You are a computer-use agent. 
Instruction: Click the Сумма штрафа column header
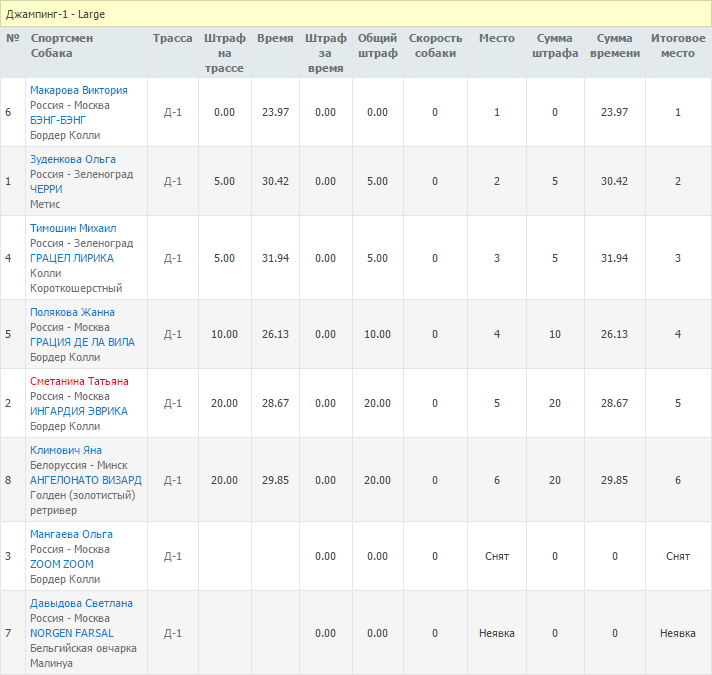[x=555, y=45]
